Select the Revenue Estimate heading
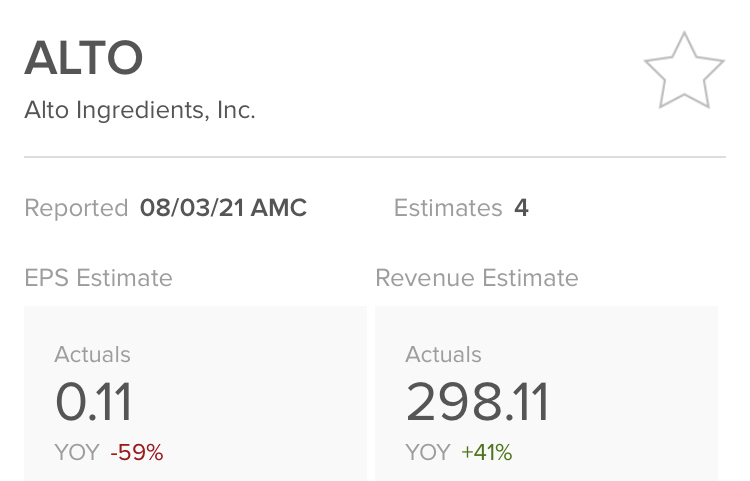 (477, 277)
